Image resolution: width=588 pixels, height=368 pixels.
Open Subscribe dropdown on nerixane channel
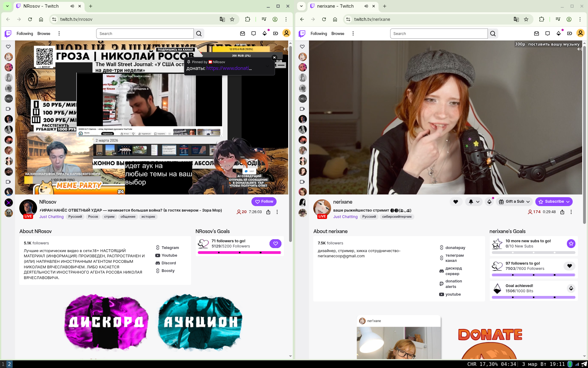(x=554, y=201)
